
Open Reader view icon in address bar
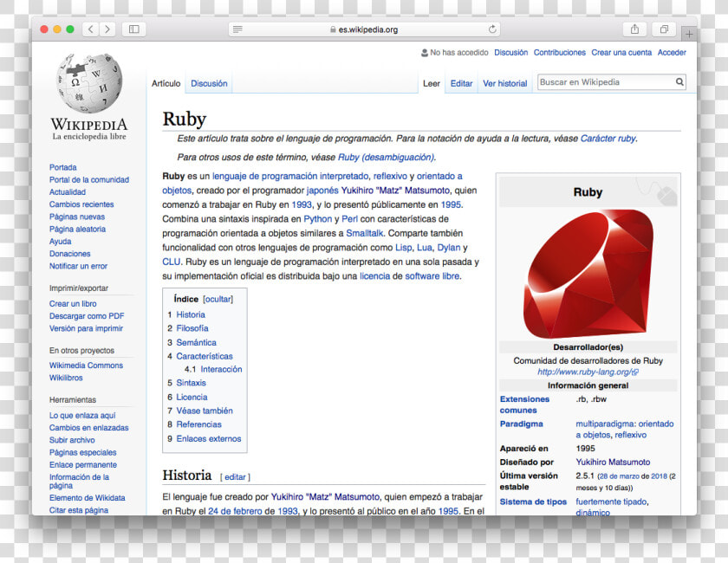[x=237, y=29]
